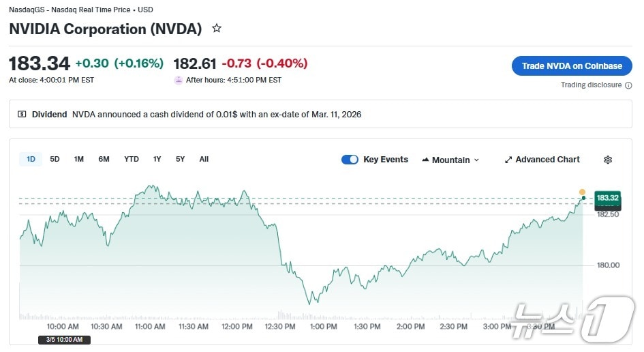Toggle the Key Events switch
This screenshot has height=352, width=644.
click(x=350, y=160)
